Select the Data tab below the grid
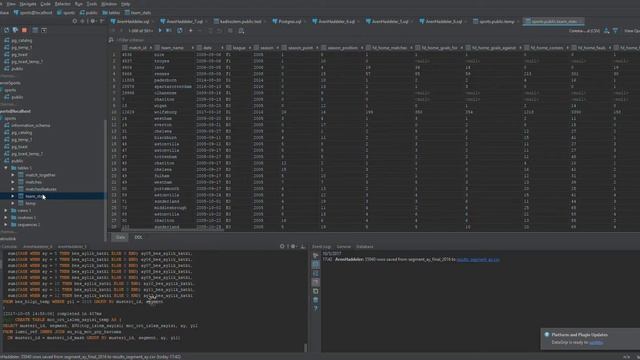This screenshot has width=640, height=360. [x=120, y=237]
